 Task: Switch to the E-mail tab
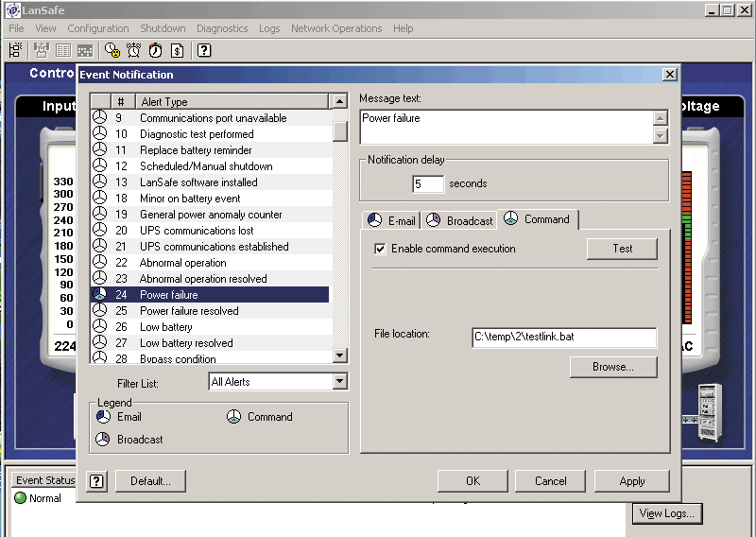coord(391,220)
